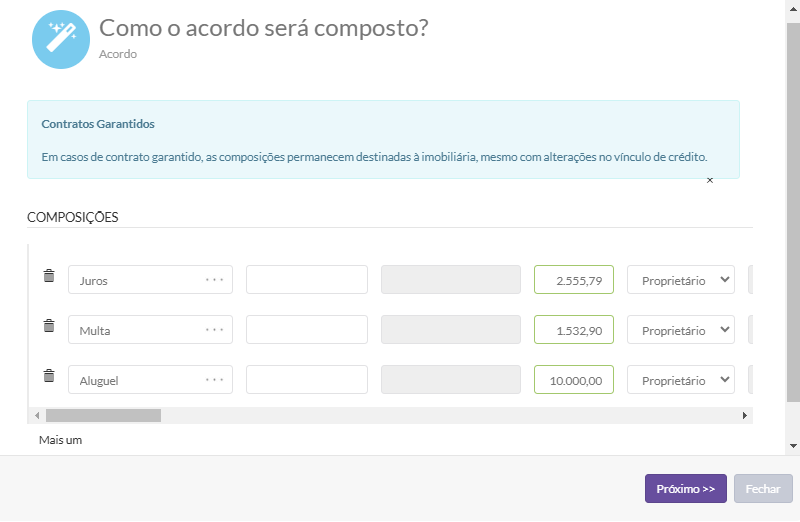This screenshot has height=522, width=800.
Task: Expand Proprietário dropdown in Juros row
Action: [x=681, y=280]
